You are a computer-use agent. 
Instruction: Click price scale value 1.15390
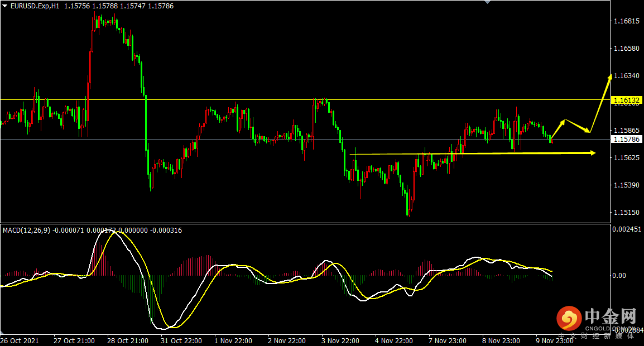coord(626,185)
